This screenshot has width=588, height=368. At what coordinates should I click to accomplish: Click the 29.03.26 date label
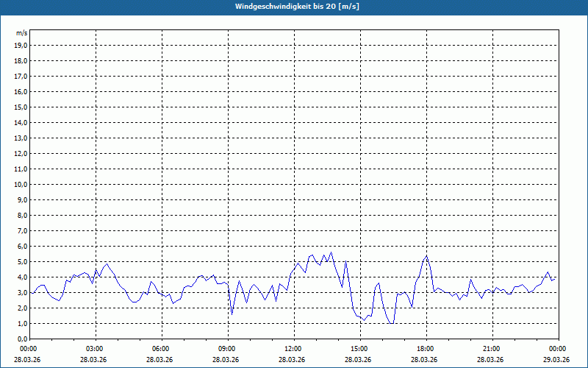click(556, 360)
